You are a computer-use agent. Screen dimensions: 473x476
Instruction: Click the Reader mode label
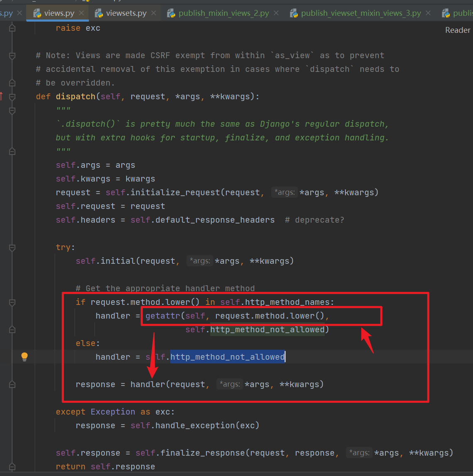[457, 29]
